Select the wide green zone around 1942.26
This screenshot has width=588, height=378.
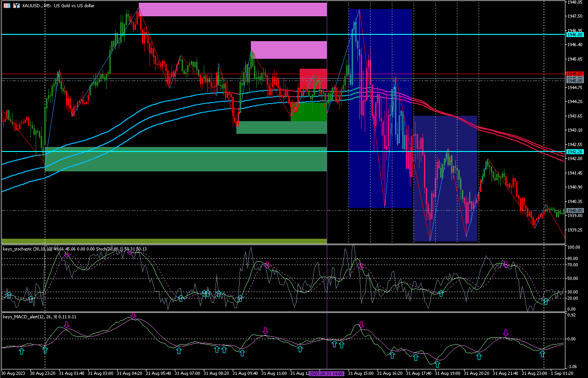186,159
